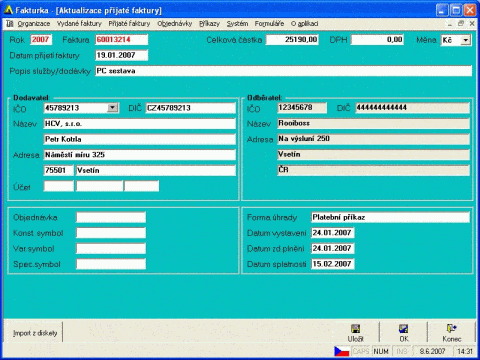The width and height of the screenshot is (480, 360).
Task: Click the Popis služby/dodávky field
Action: tap(283, 71)
